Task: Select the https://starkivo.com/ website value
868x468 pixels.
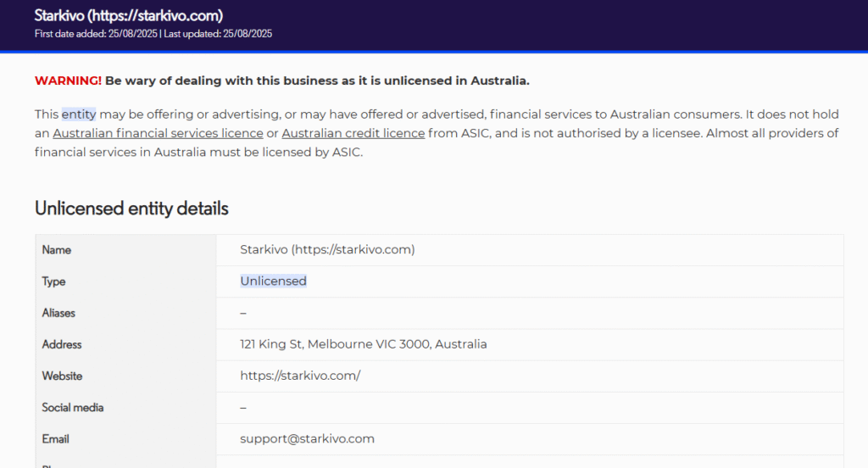Action: click(x=300, y=376)
